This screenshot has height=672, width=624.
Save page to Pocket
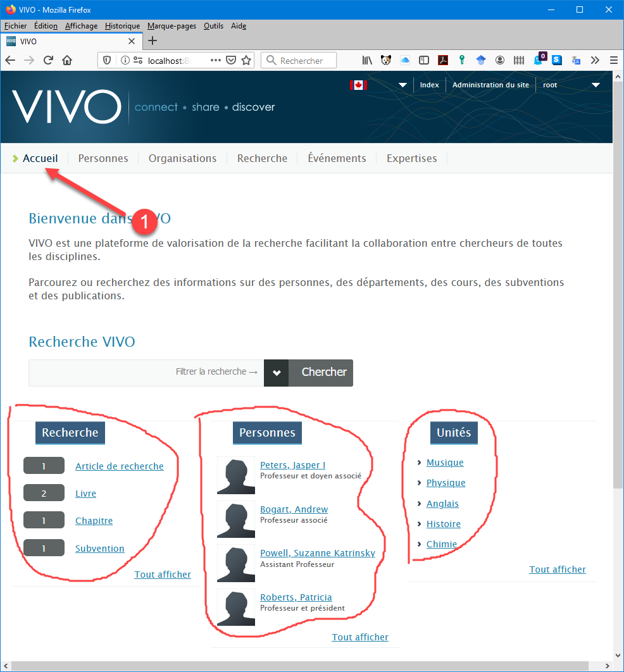click(x=231, y=60)
